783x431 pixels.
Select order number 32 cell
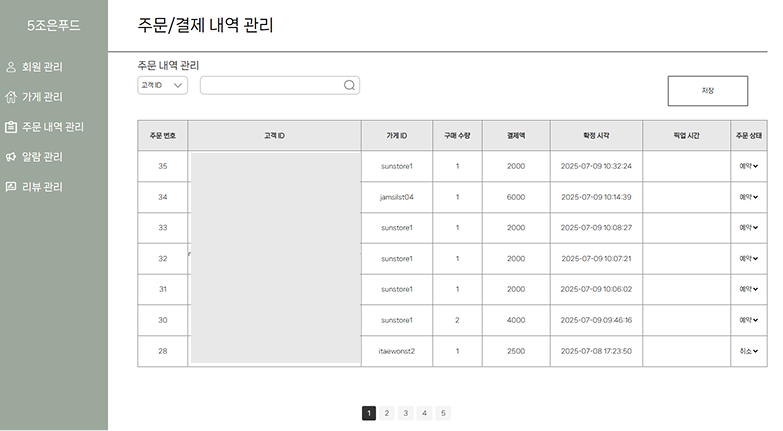[163, 259]
